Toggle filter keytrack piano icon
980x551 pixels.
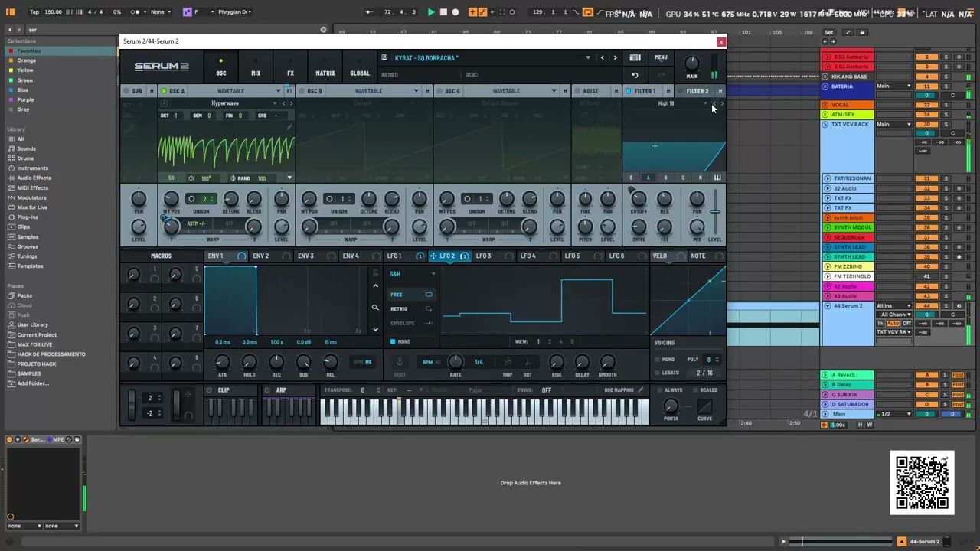(717, 178)
